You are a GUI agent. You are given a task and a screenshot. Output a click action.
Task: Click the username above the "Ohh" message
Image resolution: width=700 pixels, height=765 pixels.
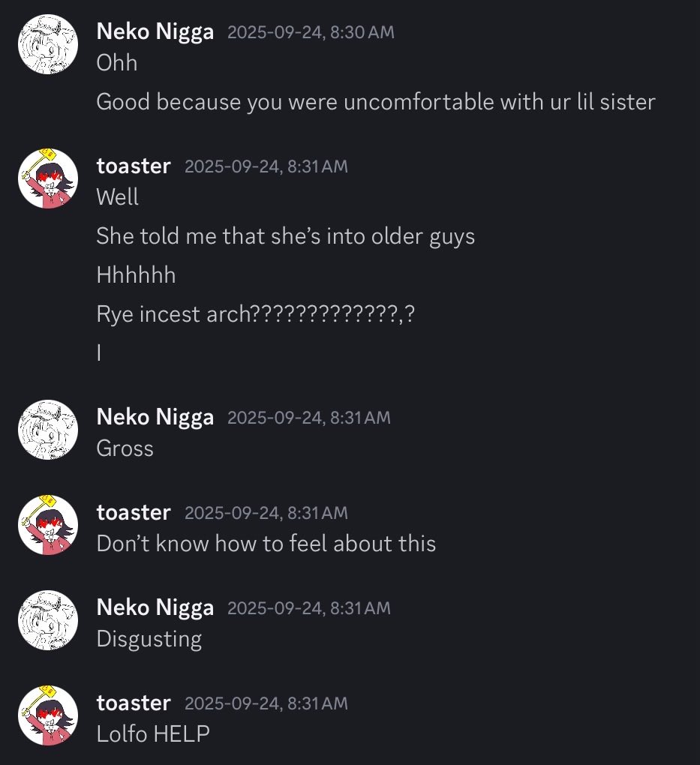coord(155,31)
